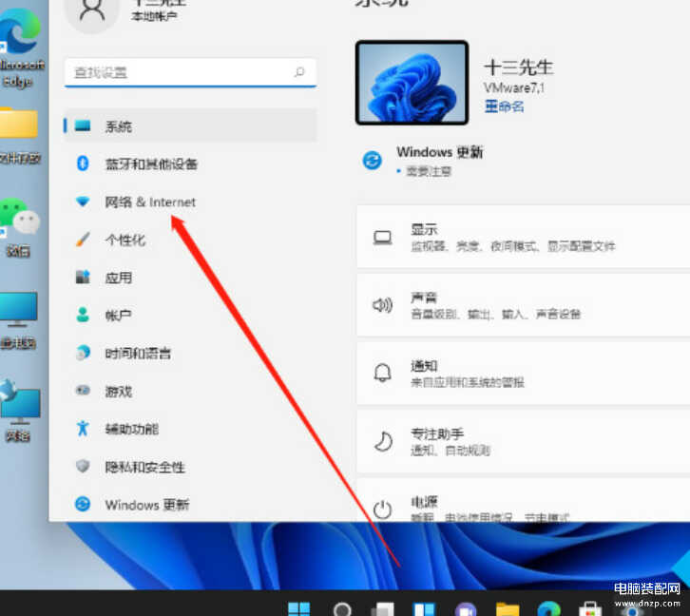Click the Windows 更新 sidebar icon
This screenshot has width=690, height=616.
point(83,505)
